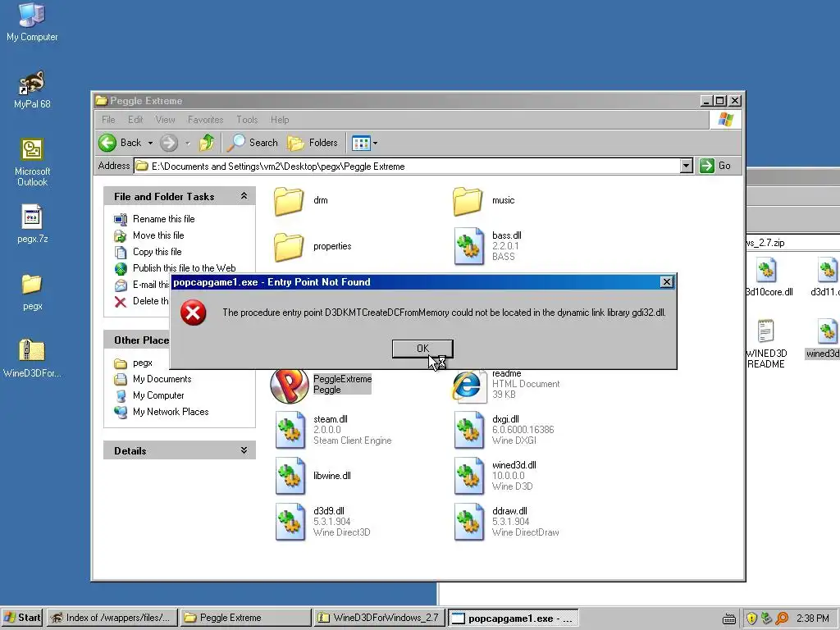The image size is (840, 630).
Task: Select the WineD3DFor... zip on desktop
Action: click(x=32, y=358)
